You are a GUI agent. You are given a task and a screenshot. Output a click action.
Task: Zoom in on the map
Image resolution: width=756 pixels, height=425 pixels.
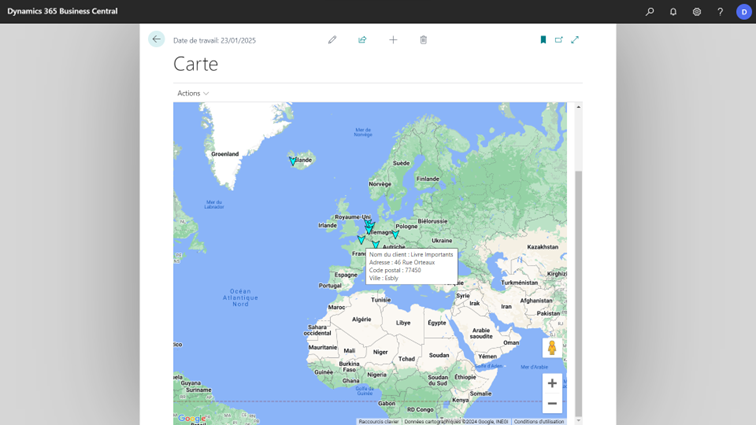tap(552, 383)
